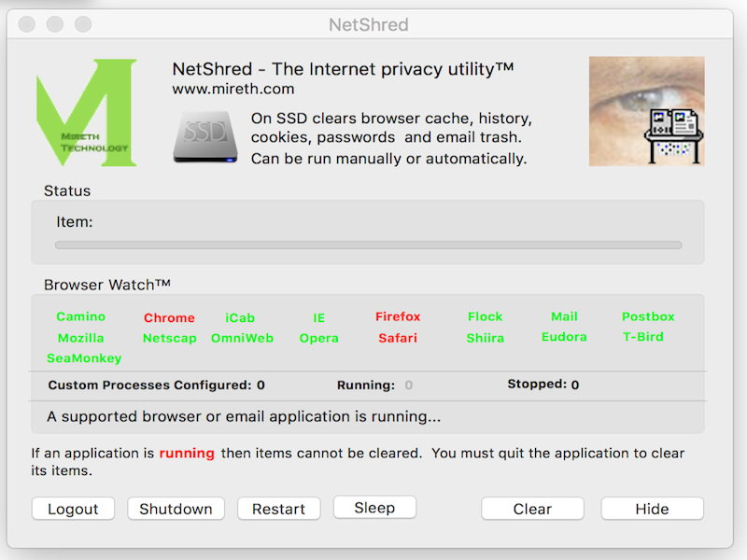Click the green Mireth Technology logo
Image resolution: width=747 pixels, height=560 pixels.
86,113
